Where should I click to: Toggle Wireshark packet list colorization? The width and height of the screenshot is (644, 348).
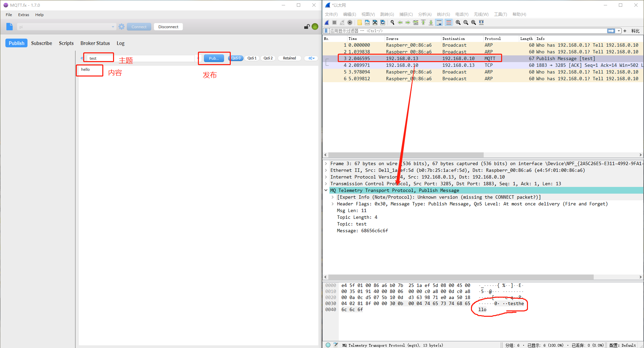(x=448, y=22)
